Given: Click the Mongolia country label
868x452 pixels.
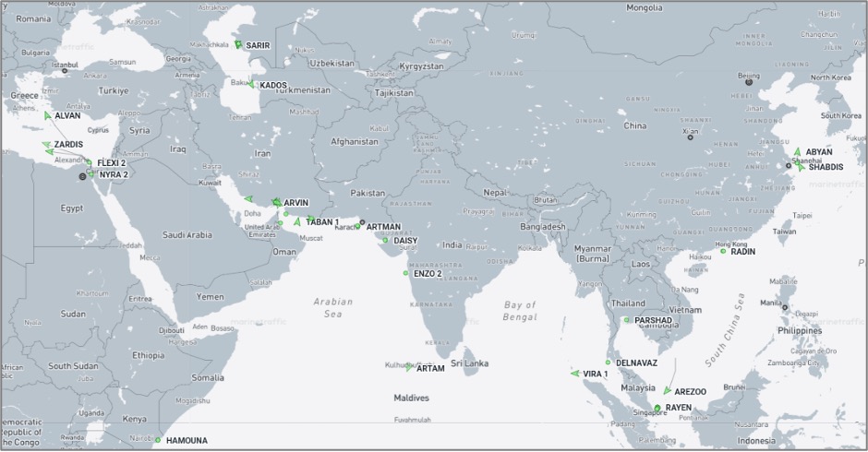Looking at the screenshot, I should tap(645, 7).
